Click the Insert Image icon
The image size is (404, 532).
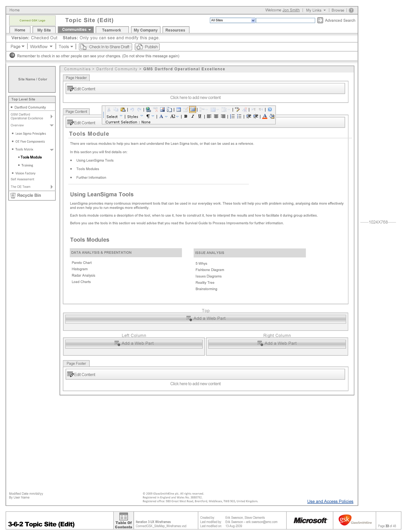pyautogui.click(x=162, y=110)
